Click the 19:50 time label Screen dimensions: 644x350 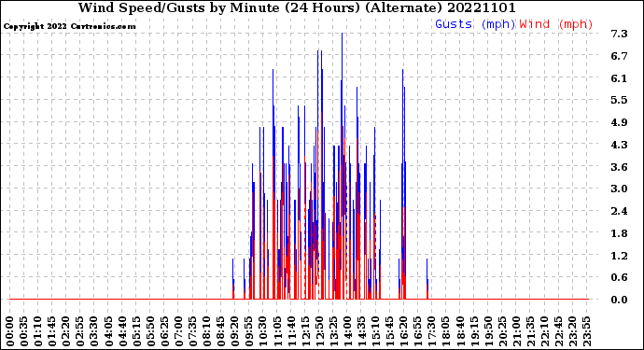click(x=488, y=331)
